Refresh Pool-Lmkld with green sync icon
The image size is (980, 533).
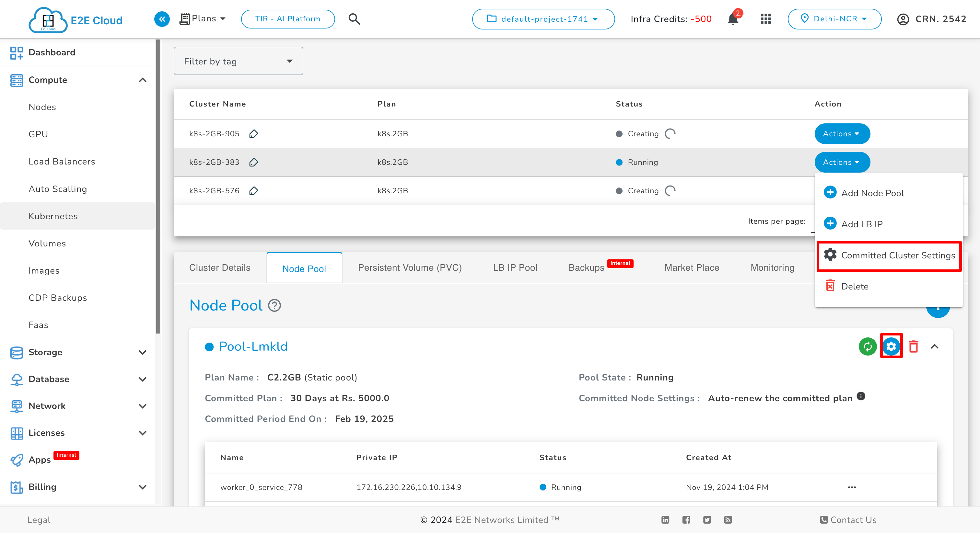(868, 346)
